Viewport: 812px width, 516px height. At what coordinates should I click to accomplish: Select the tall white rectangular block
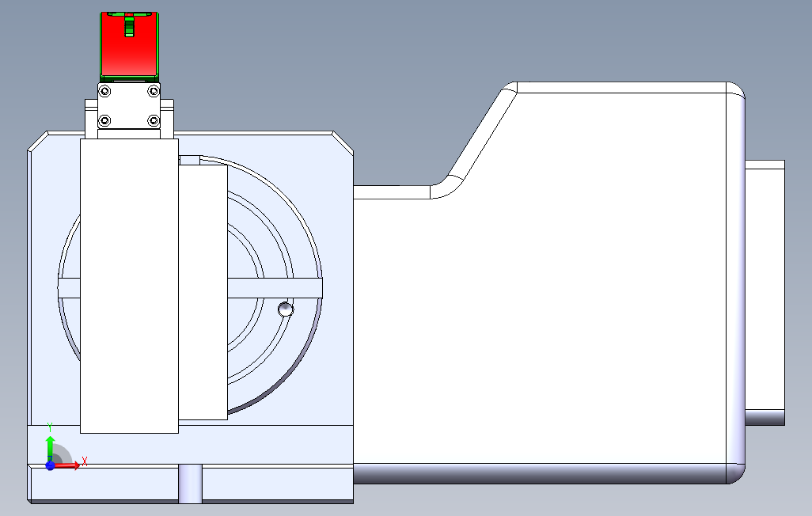click(x=130, y=286)
